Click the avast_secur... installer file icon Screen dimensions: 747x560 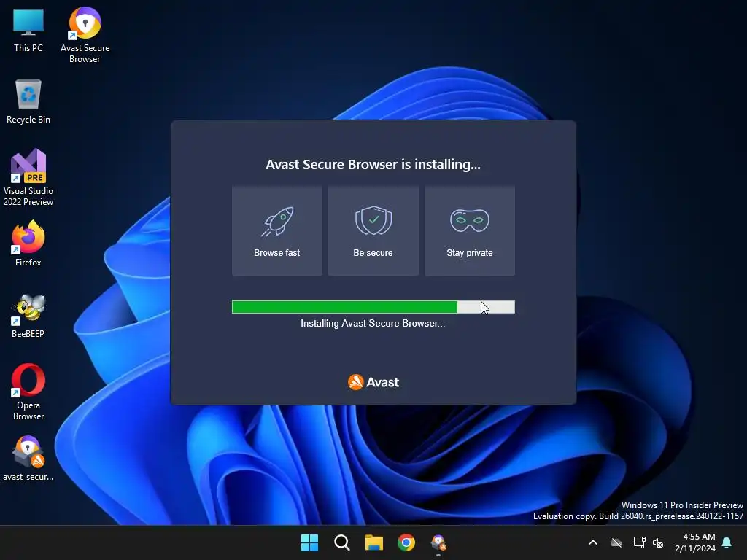tap(28, 457)
